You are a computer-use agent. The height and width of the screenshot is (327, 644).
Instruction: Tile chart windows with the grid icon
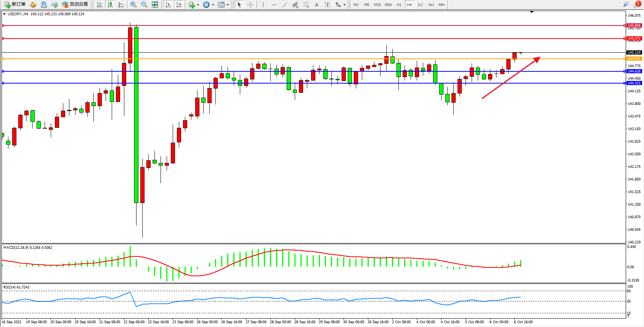pos(155,5)
